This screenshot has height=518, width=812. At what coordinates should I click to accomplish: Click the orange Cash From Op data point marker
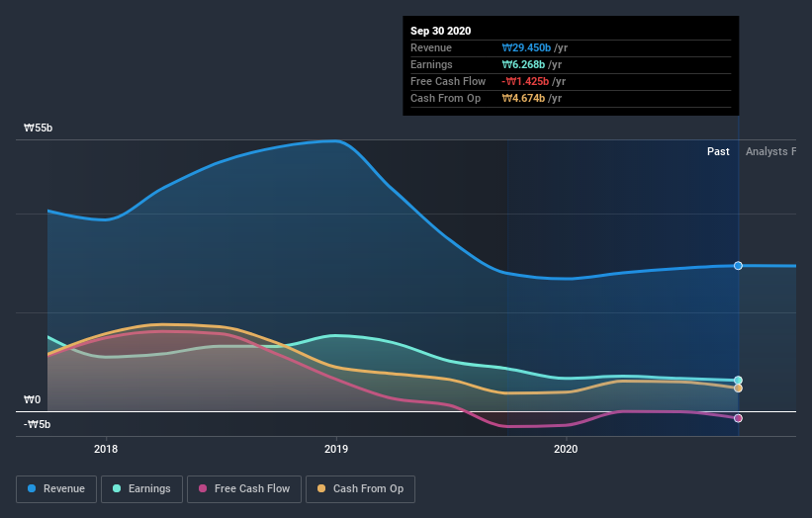(738, 388)
